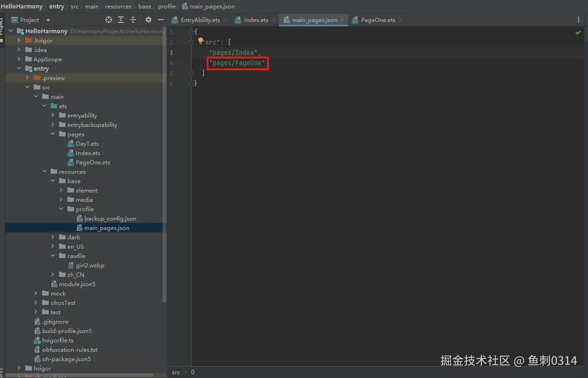588x378 pixels.
Task: Click the lightbulb quick-fix icon
Action: pyautogui.click(x=201, y=41)
